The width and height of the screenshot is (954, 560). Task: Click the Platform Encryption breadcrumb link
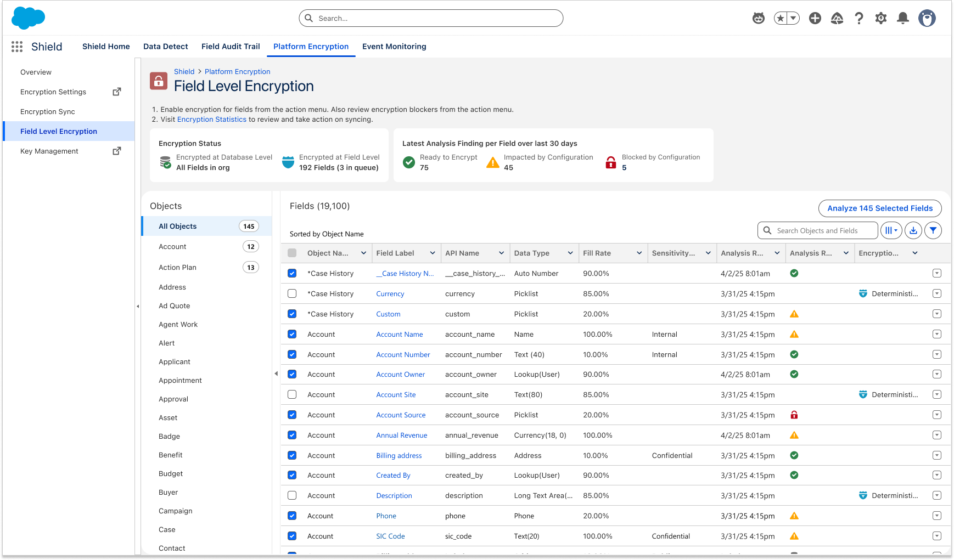coord(238,71)
